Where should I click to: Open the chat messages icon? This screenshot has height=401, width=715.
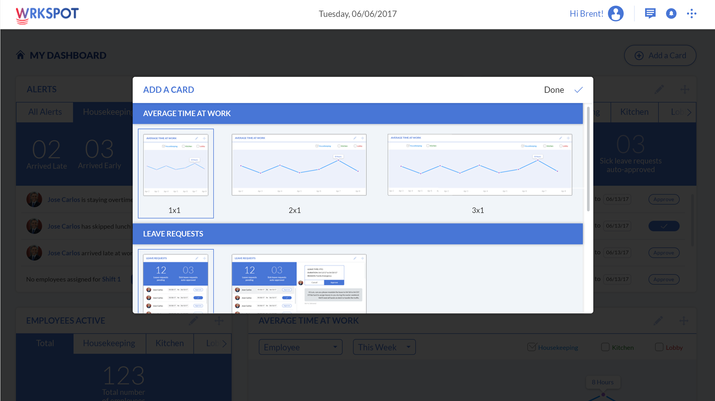coord(650,13)
